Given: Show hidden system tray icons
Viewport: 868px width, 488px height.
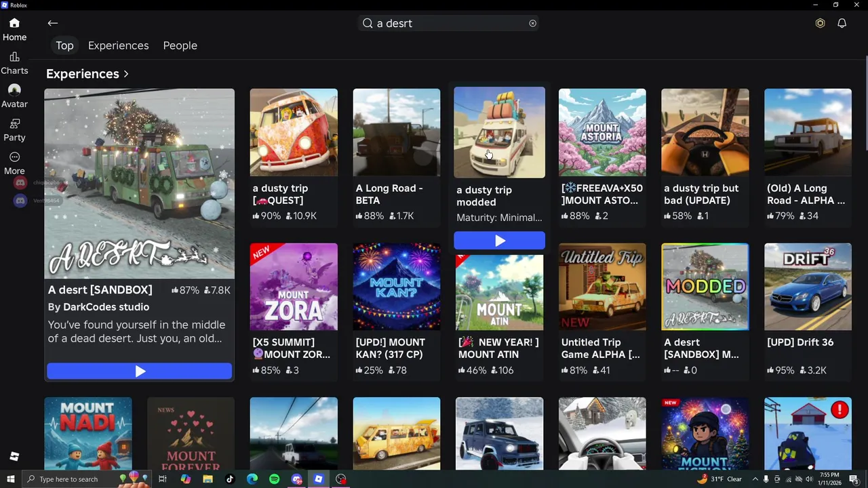Looking at the screenshot, I should (x=755, y=479).
